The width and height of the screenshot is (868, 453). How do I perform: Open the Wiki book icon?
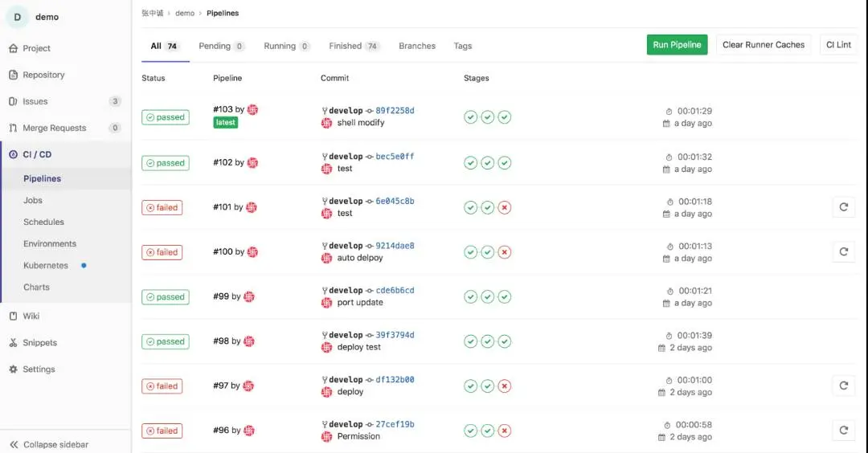coord(14,316)
